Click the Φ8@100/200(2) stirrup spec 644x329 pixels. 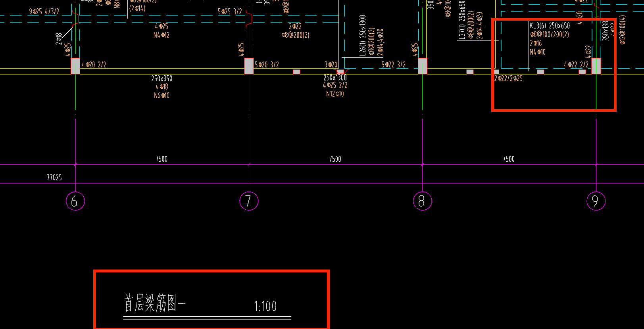point(550,34)
